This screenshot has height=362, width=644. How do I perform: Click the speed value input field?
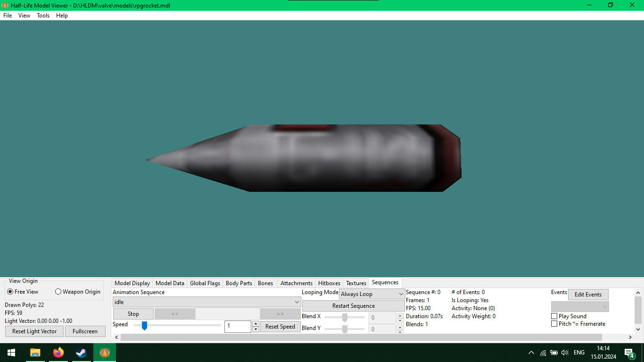point(237,326)
